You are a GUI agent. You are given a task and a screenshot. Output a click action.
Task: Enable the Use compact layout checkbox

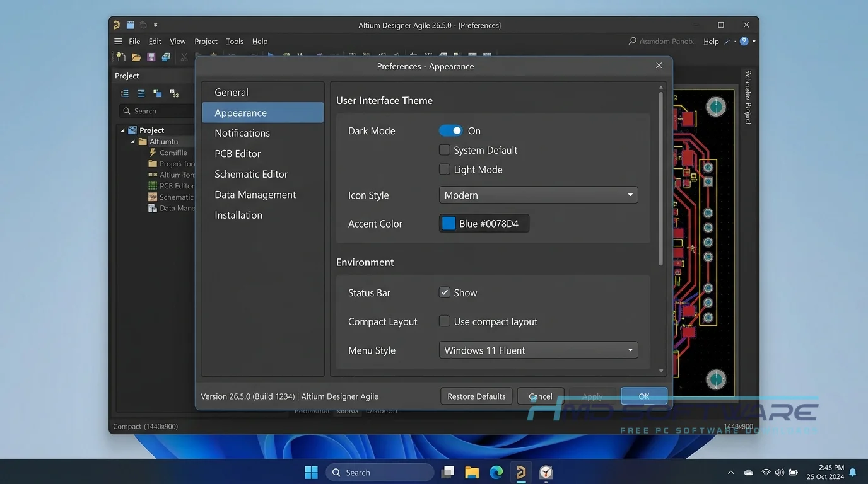click(x=445, y=321)
